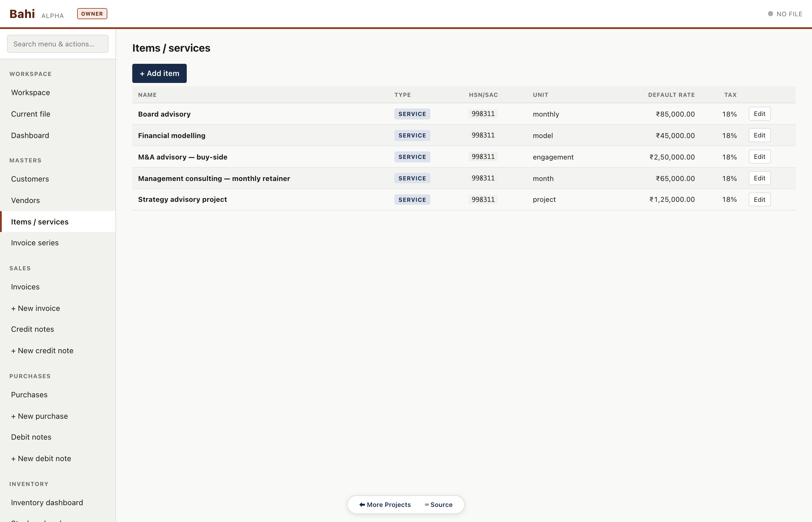Open Inventory dashboard sidebar item
This screenshot has width=812, height=522.
pyautogui.click(x=47, y=502)
